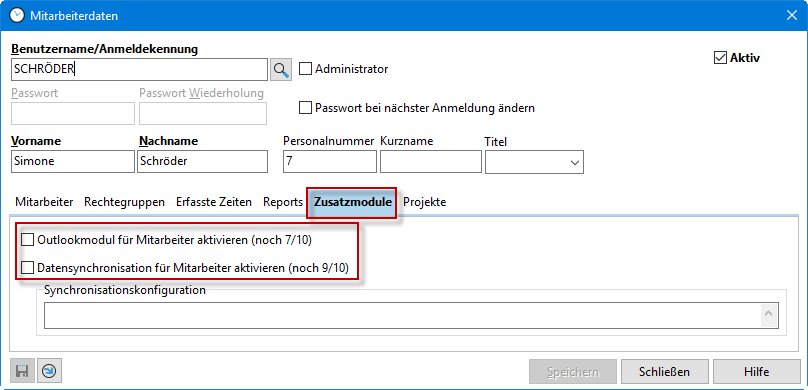Image resolution: width=808 pixels, height=390 pixels.
Task: Open the Erfasste Zeiten tab
Action: [214, 202]
